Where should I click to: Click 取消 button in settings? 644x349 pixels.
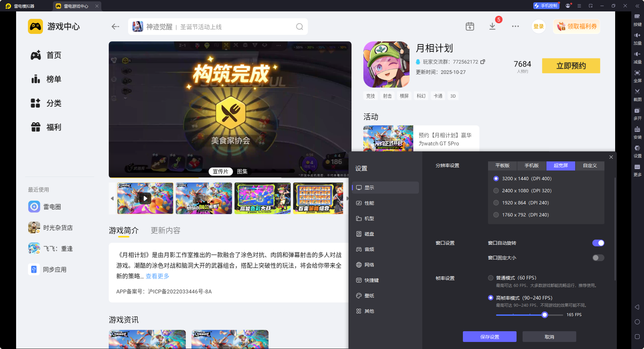click(x=549, y=337)
